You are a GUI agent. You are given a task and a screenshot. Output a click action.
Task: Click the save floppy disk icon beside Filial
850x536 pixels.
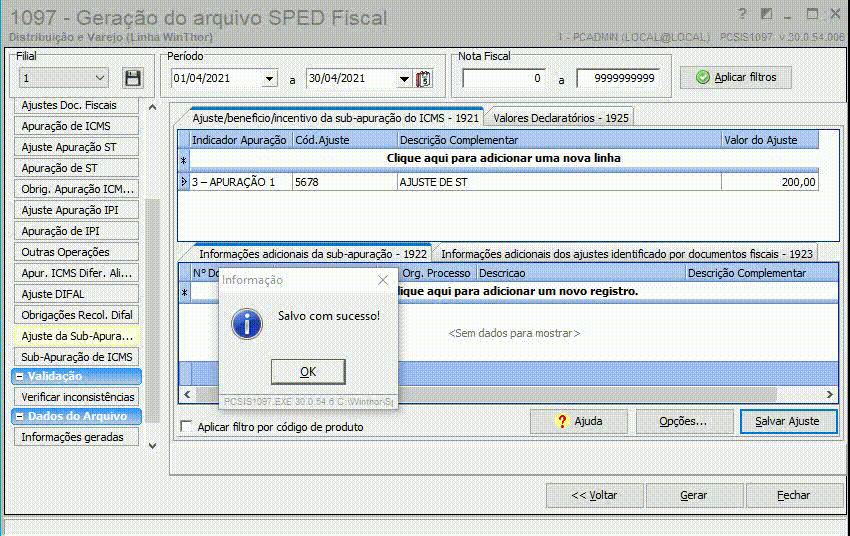(x=133, y=78)
